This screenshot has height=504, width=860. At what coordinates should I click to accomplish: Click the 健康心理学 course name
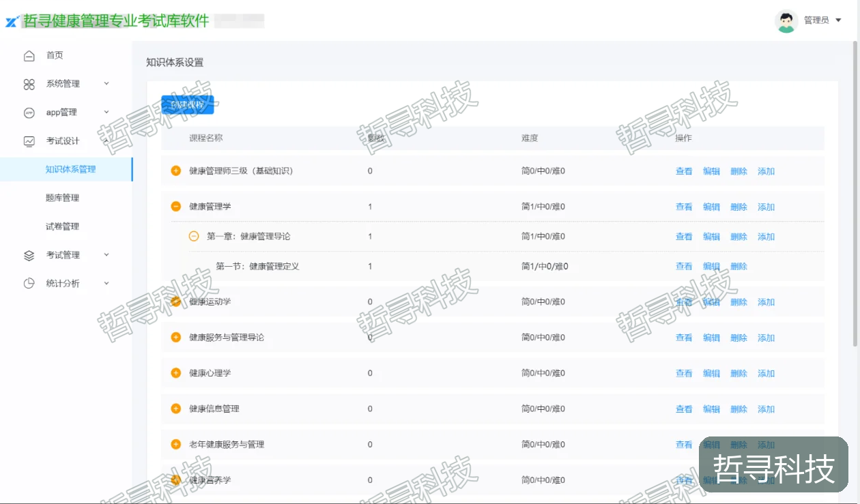click(x=210, y=373)
